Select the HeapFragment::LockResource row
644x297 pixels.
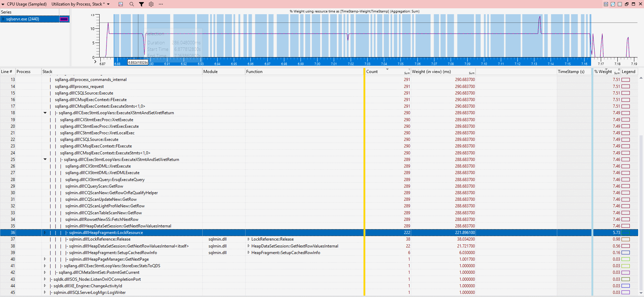(106, 233)
